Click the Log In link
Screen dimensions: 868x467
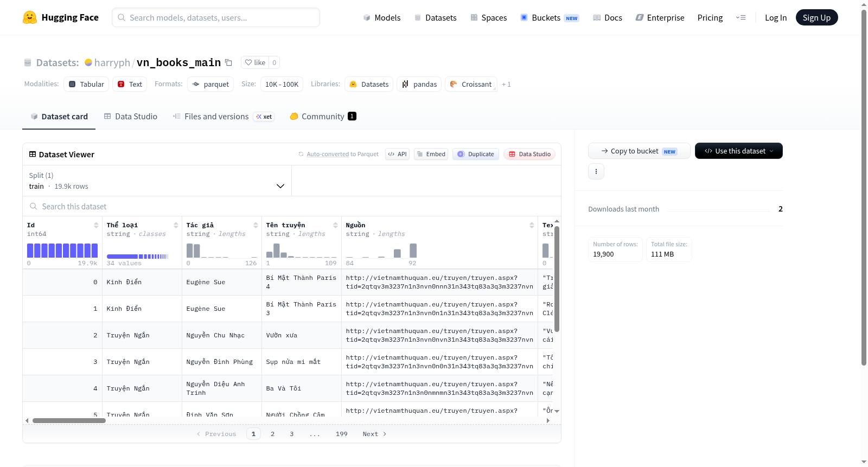point(776,18)
